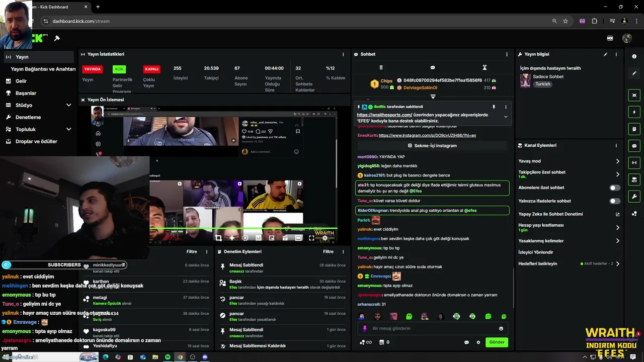The width and height of the screenshot is (644, 362).
Task: Click the shop icon with 0 count
Action: [384, 342]
